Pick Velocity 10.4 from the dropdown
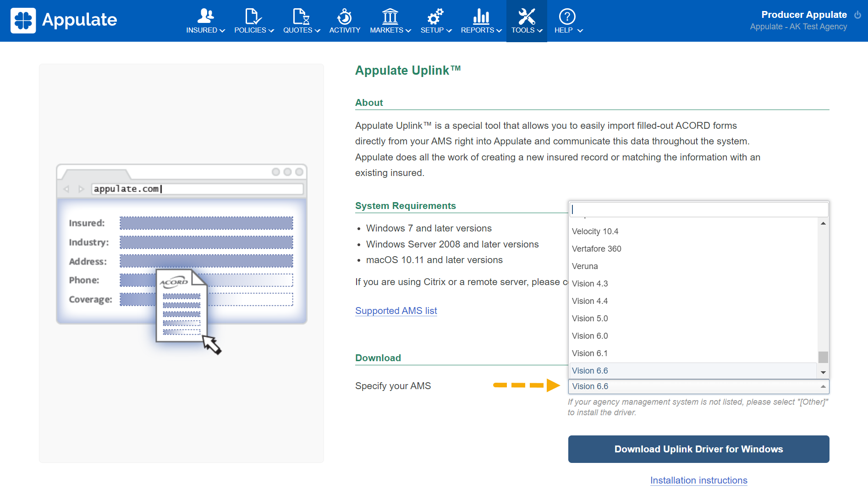 click(x=595, y=231)
